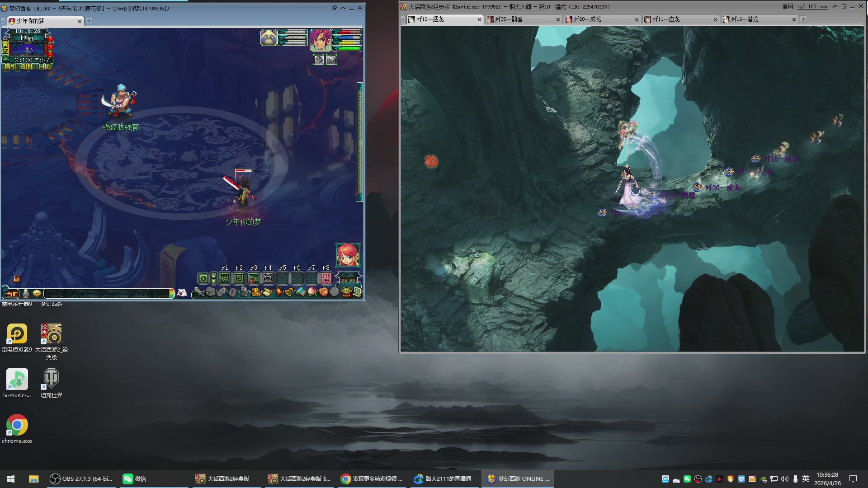Open the blue scroll book icon
This screenshot has width=868, height=488.
tap(301, 292)
